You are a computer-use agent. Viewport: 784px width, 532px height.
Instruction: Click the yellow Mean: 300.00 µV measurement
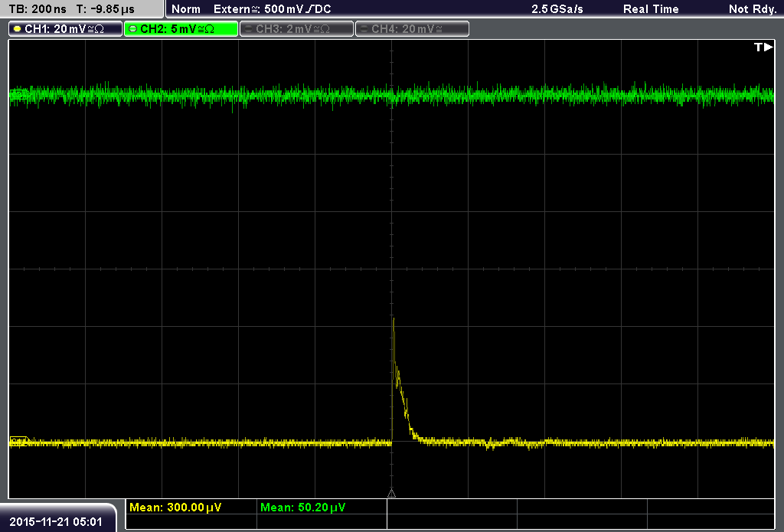point(175,508)
